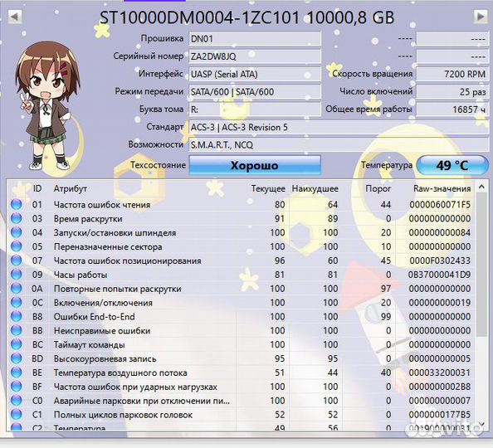Click raw value 0B37000041D9
493x448 pixels.
tap(439, 275)
